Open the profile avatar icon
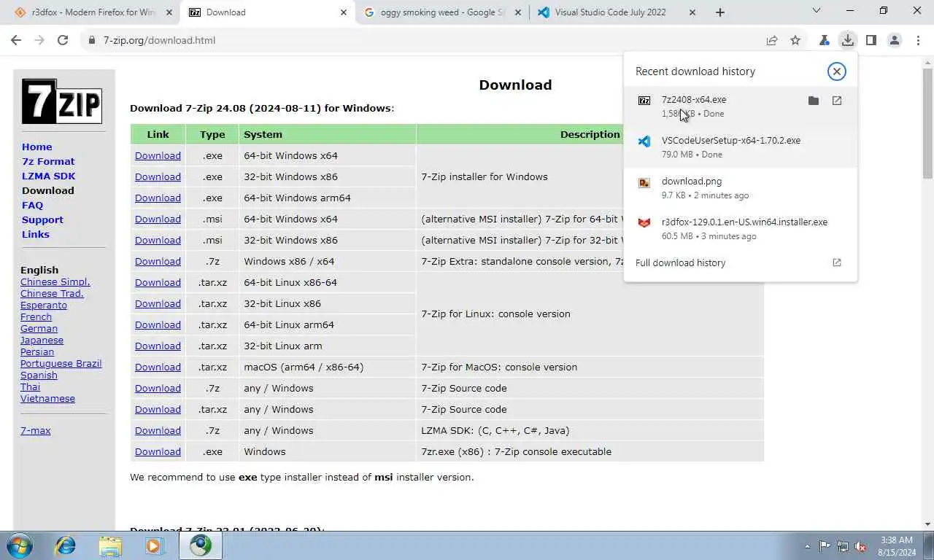Image resolution: width=934 pixels, height=560 pixels. click(x=895, y=40)
